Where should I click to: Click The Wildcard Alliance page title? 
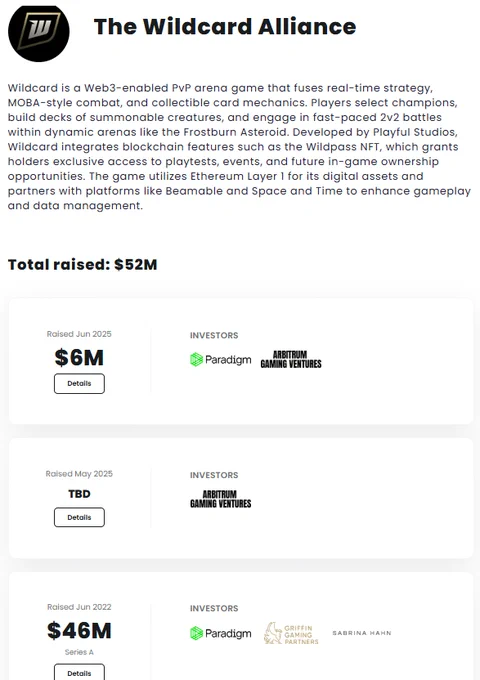(x=225, y=26)
